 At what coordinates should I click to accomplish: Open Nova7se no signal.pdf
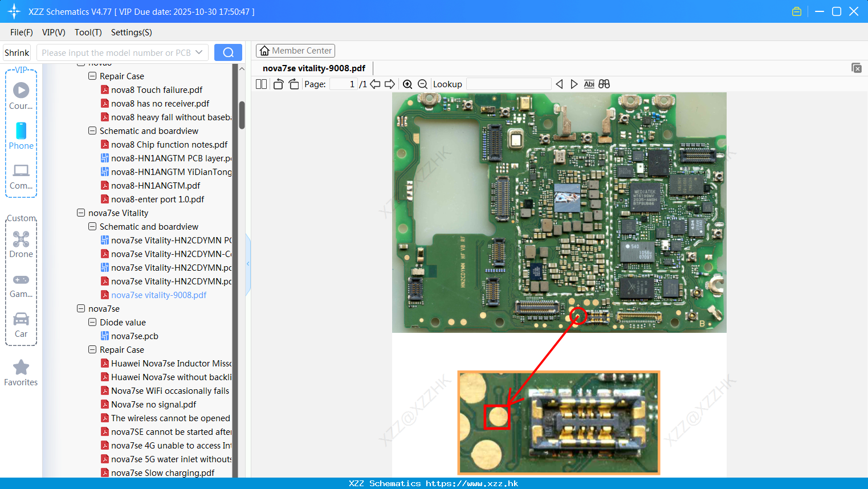coord(153,405)
